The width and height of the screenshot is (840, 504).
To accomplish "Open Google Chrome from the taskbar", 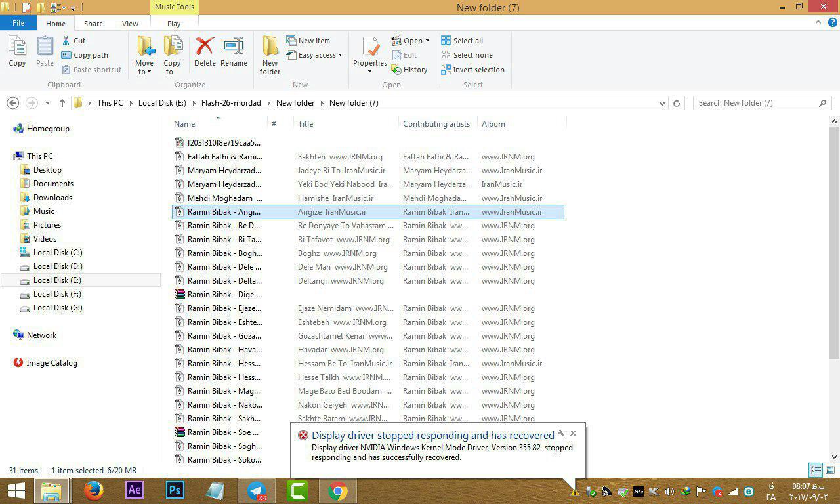I will pos(338,491).
